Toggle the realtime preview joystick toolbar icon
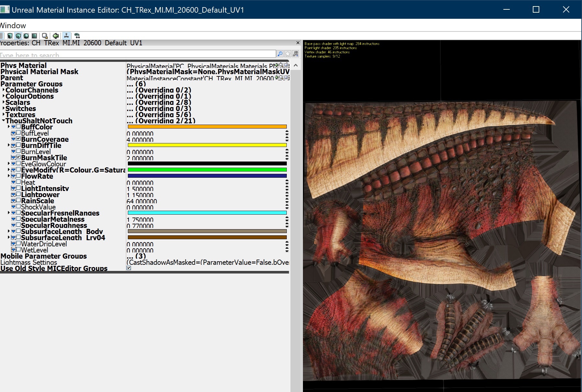The height and width of the screenshot is (392, 582). click(66, 36)
